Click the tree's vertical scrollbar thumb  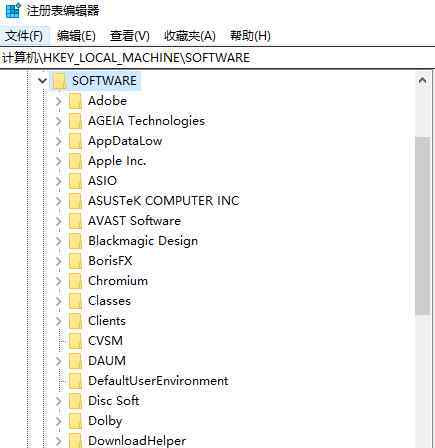point(423,225)
